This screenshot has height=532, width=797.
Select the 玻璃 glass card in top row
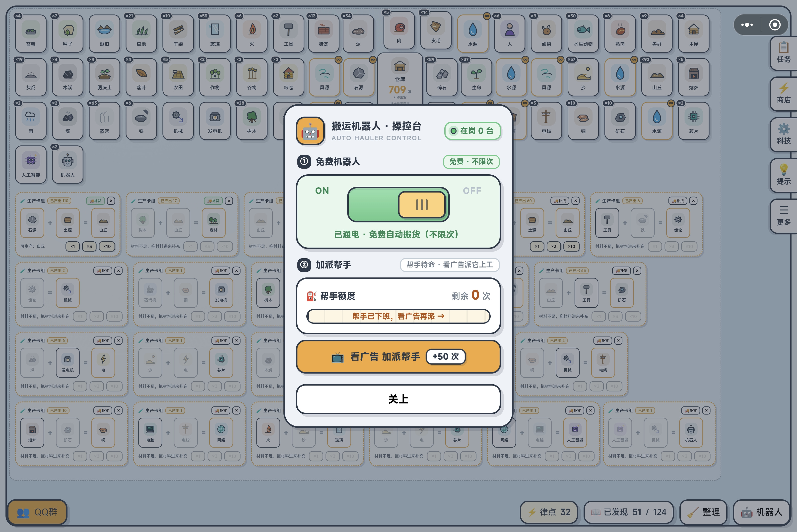coord(215,34)
